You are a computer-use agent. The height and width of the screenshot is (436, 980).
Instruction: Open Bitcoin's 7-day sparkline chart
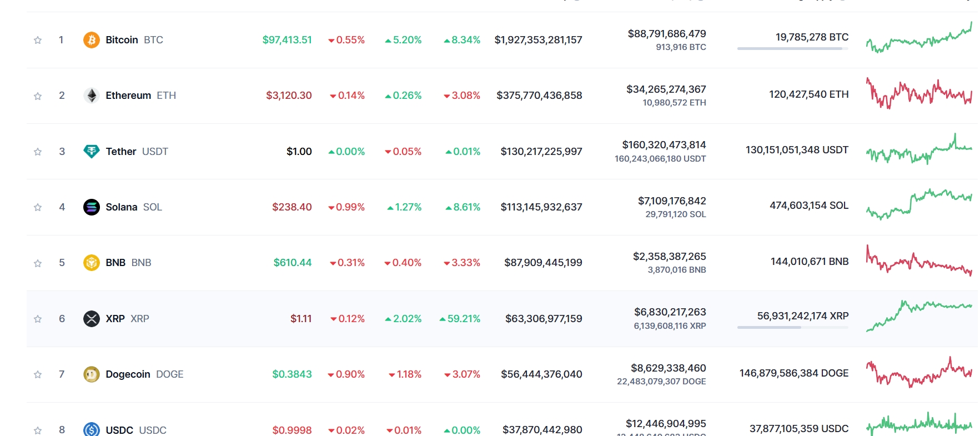[919, 38]
